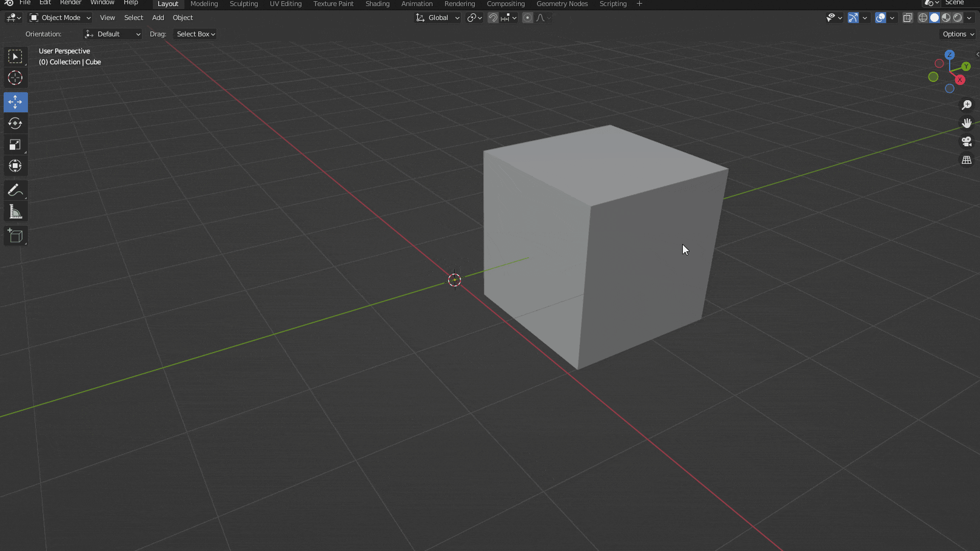The width and height of the screenshot is (980, 551).
Task: Open the transform pivot point dropdown
Action: (474, 18)
